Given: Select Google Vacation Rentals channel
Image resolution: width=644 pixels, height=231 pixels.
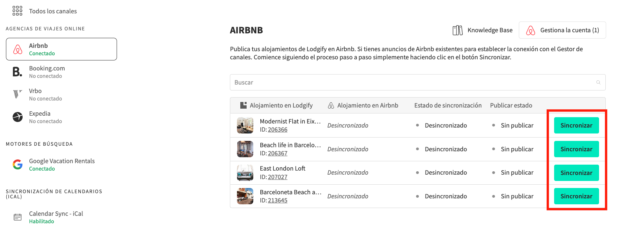Looking at the screenshot, I should point(61,165).
